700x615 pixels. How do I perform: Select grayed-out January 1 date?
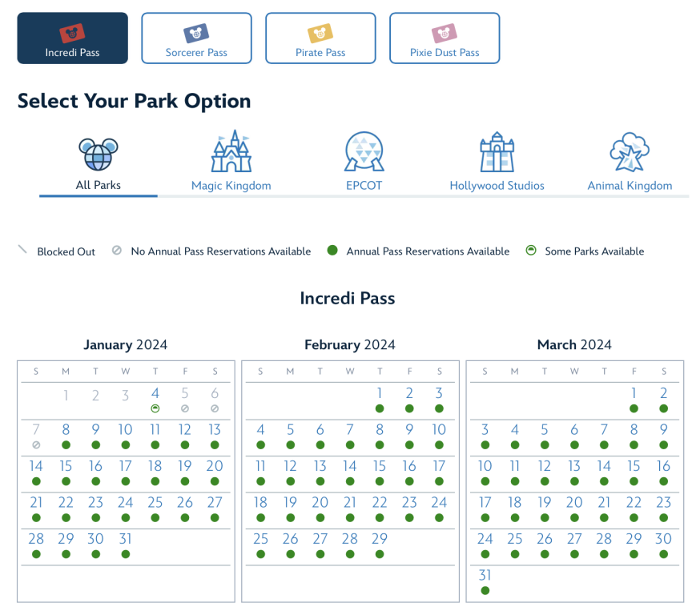[x=66, y=396]
